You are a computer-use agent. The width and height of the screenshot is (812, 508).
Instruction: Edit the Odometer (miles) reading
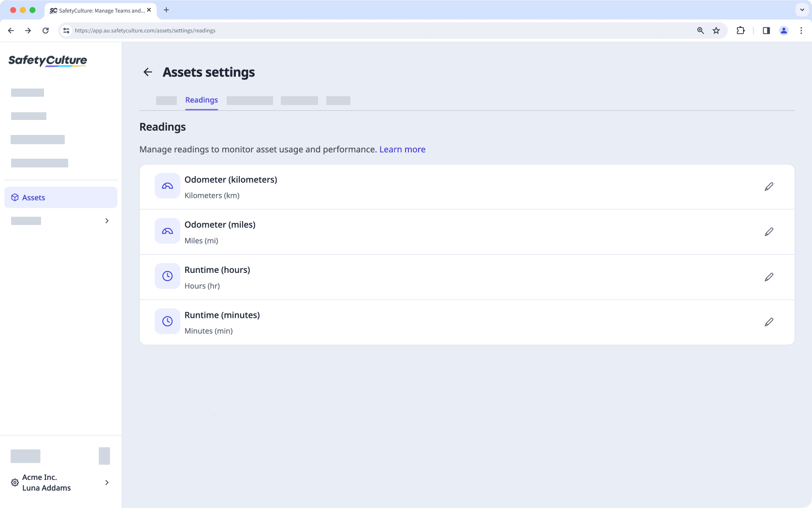pyautogui.click(x=769, y=232)
